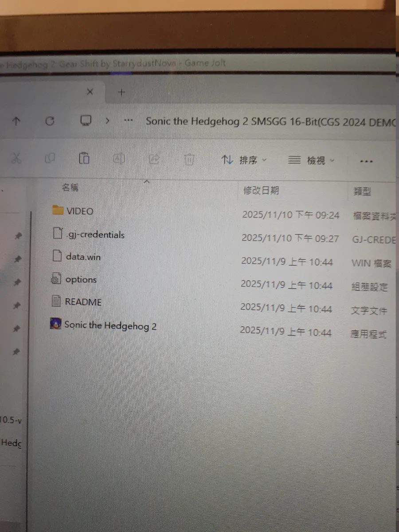Click the data.win row modified date

[x=287, y=262]
